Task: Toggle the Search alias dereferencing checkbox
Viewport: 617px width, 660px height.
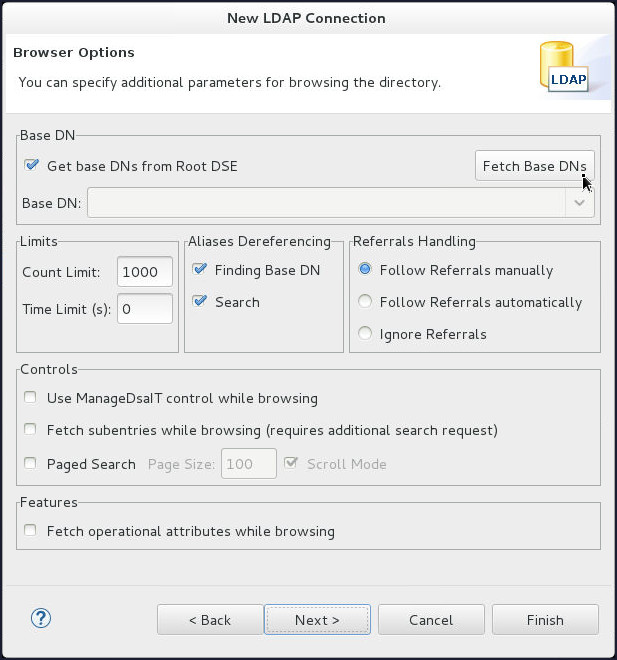Action: (199, 302)
